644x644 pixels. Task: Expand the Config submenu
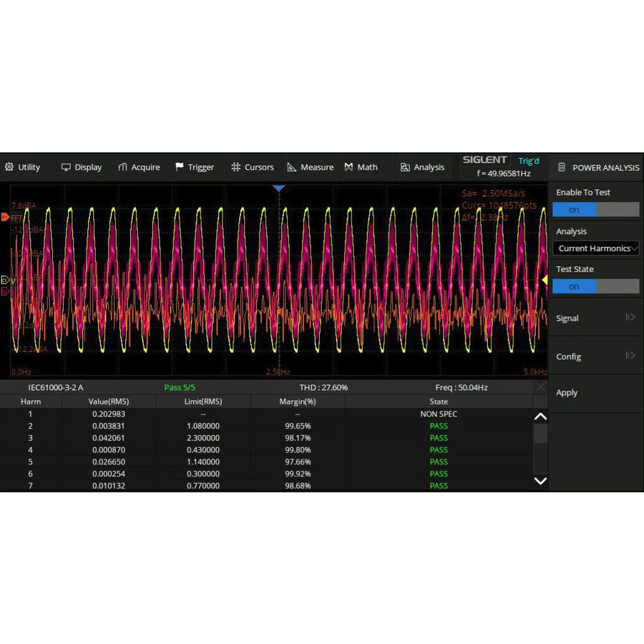coord(629,355)
